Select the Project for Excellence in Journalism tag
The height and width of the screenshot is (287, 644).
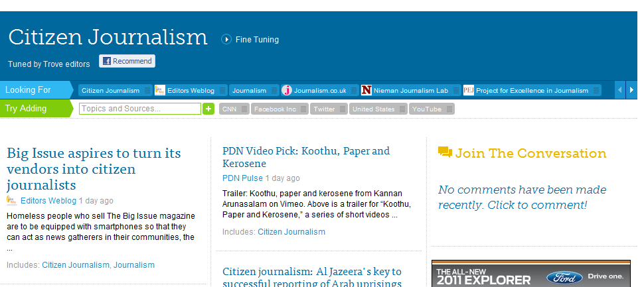click(532, 90)
